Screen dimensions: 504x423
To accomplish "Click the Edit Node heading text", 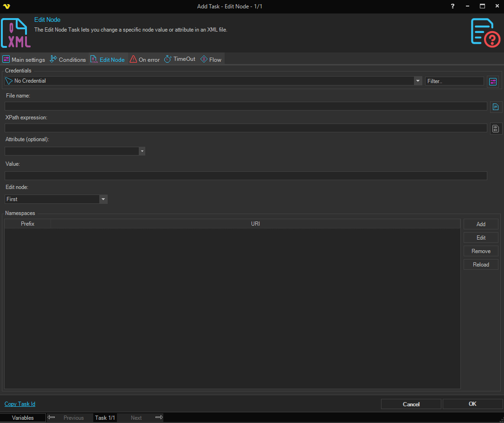I will [x=47, y=20].
